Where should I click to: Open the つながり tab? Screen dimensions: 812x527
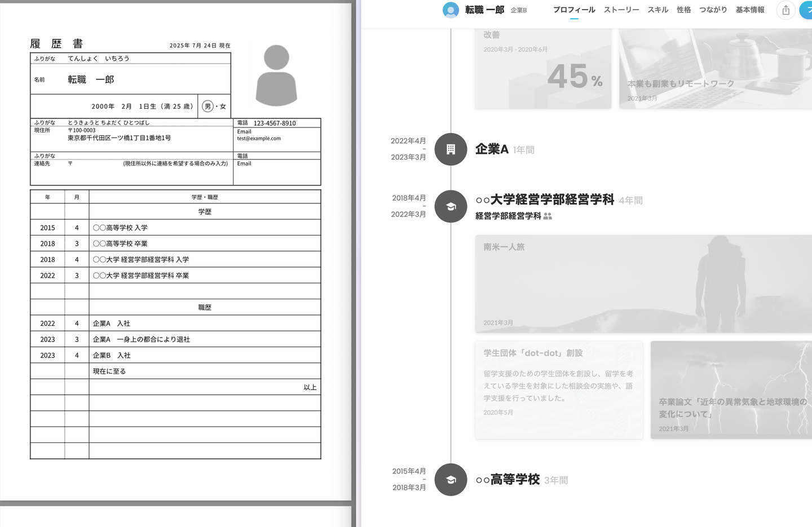[x=713, y=10]
